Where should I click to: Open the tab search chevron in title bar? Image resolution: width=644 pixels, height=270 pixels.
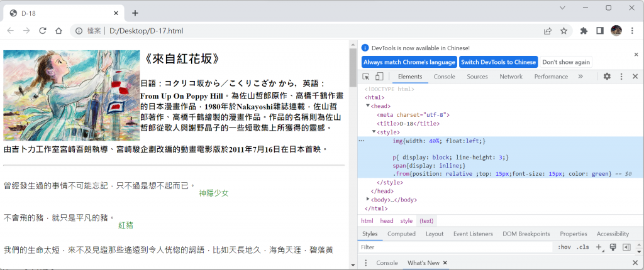pyautogui.click(x=562, y=8)
